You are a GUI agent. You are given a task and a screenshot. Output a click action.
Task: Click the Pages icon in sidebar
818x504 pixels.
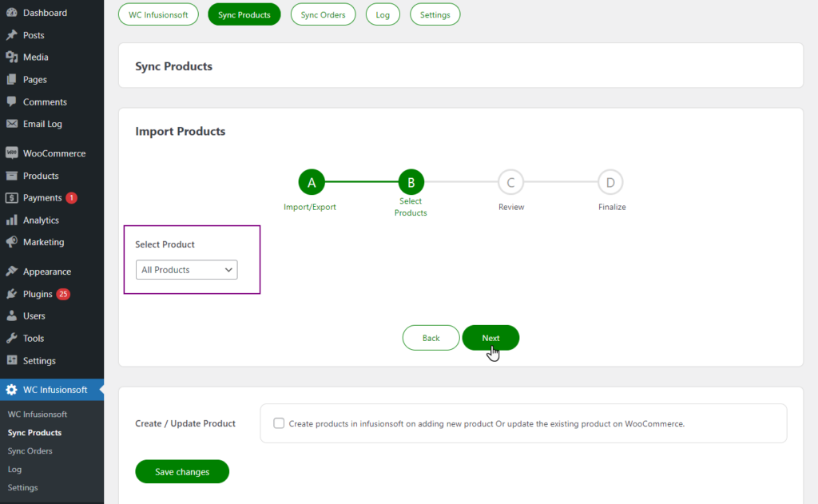11,79
